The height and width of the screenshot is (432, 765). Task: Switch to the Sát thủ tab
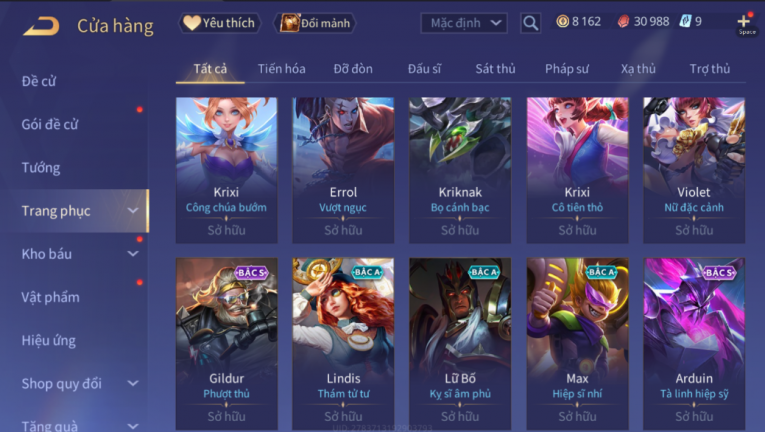click(495, 69)
